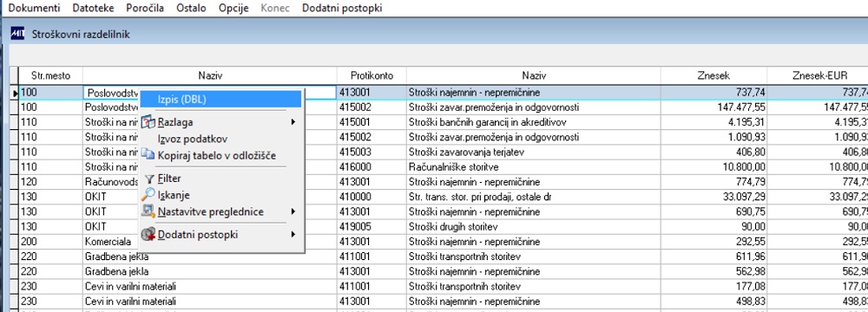Select Str. trans. stor. pri prodaji row
The height and width of the screenshot is (312, 868).
point(534,197)
